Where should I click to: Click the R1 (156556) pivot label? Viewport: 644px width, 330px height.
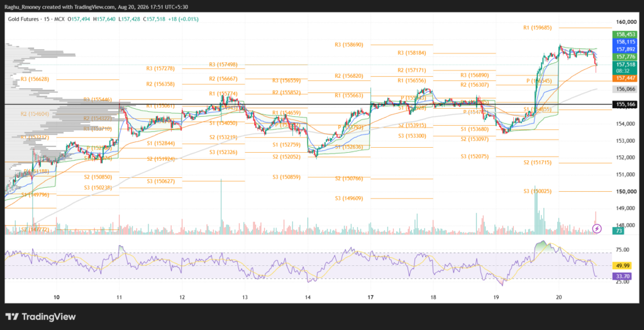(x=412, y=81)
